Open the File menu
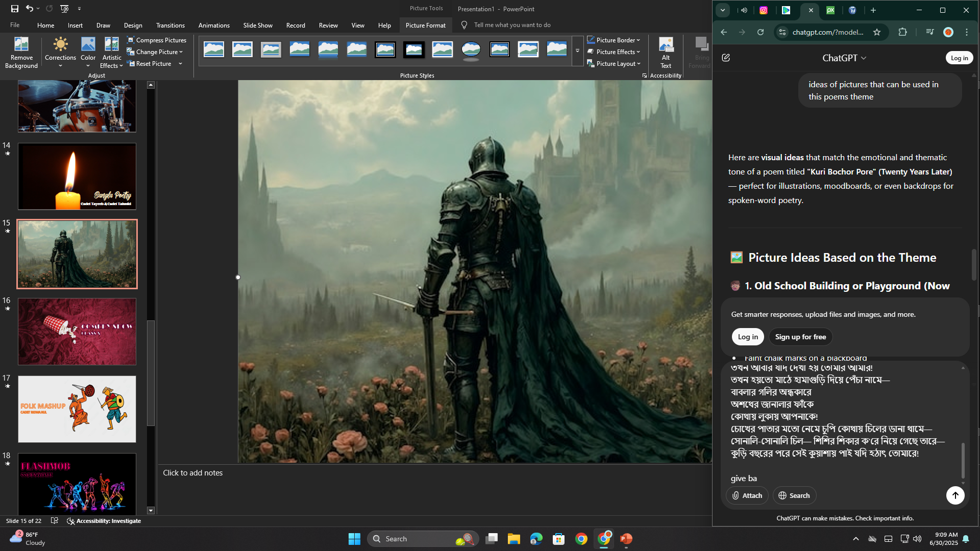This screenshot has width=980, height=551. click(15, 25)
